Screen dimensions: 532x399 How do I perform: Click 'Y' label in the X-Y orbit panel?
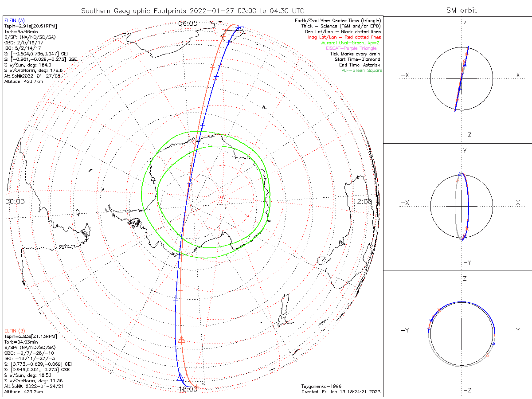(465, 151)
